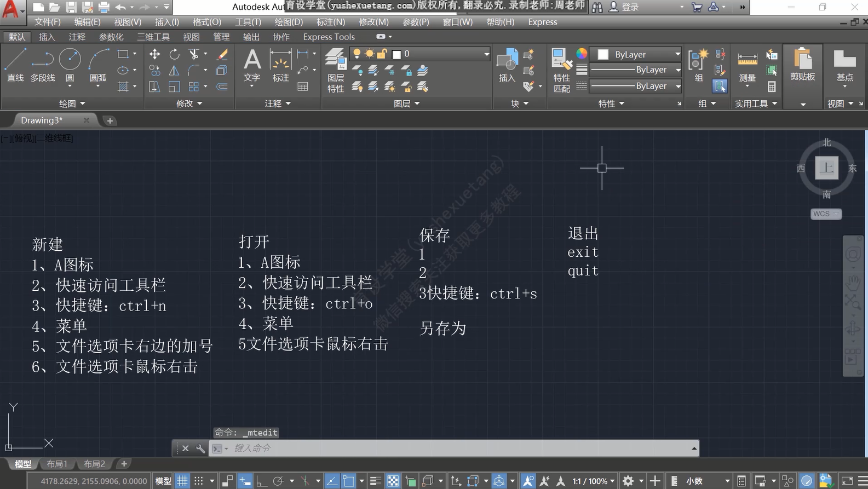
Task: Switch to the 布局1 layout tab
Action: [57, 464]
